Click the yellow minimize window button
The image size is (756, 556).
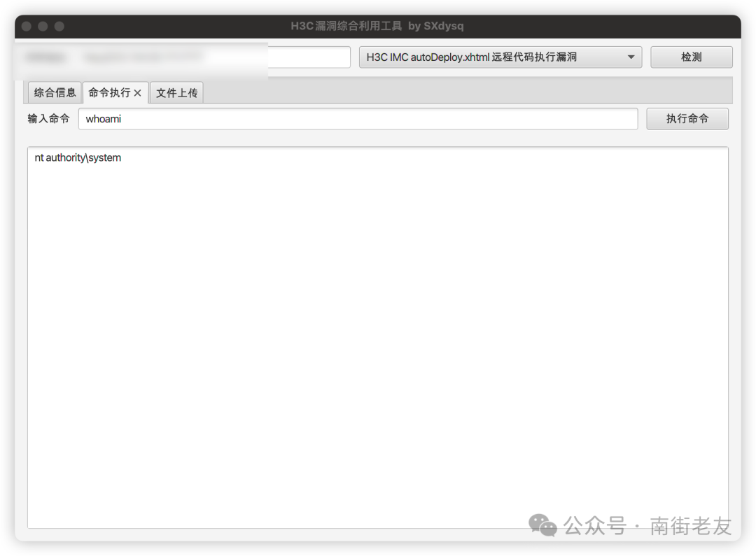tap(43, 27)
